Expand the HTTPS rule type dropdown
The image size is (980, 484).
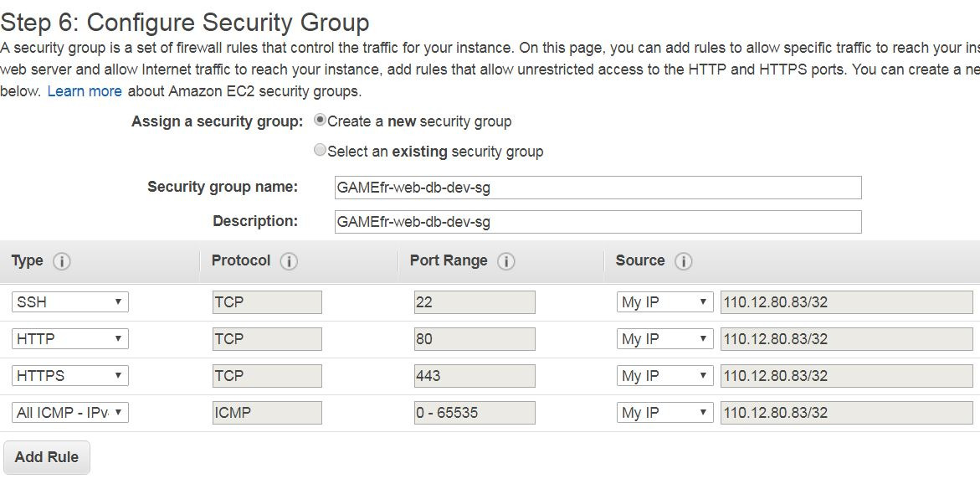coord(70,376)
